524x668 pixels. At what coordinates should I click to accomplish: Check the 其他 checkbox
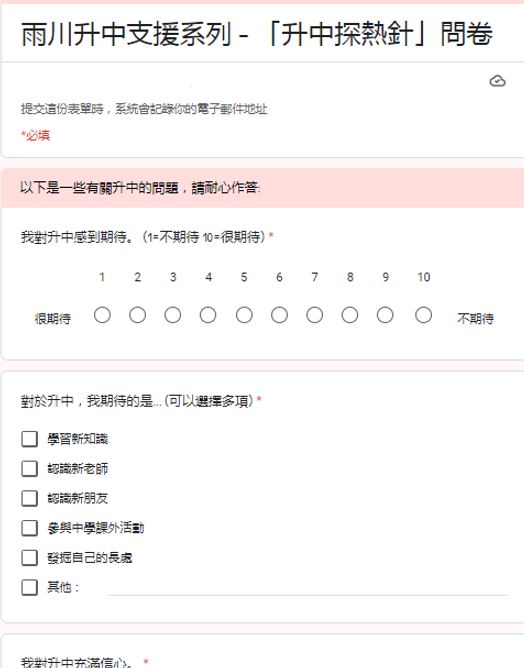[x=29, y=587]
